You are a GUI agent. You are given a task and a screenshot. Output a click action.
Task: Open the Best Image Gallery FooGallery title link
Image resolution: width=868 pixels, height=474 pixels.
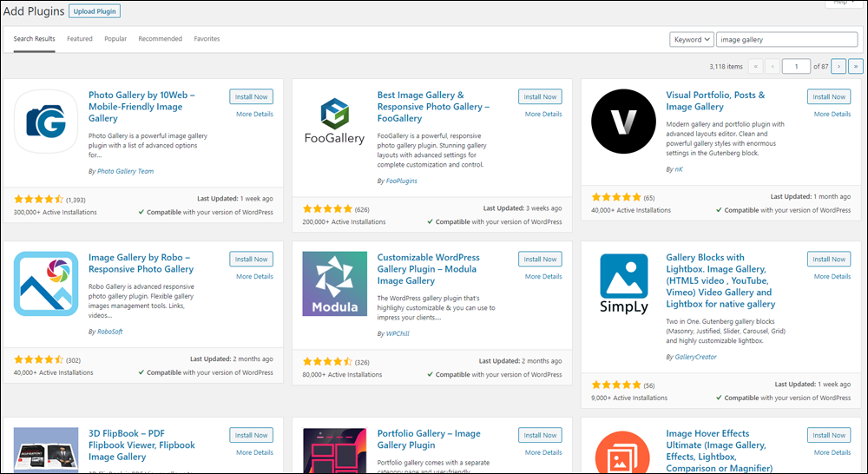(x=433, y=106)
